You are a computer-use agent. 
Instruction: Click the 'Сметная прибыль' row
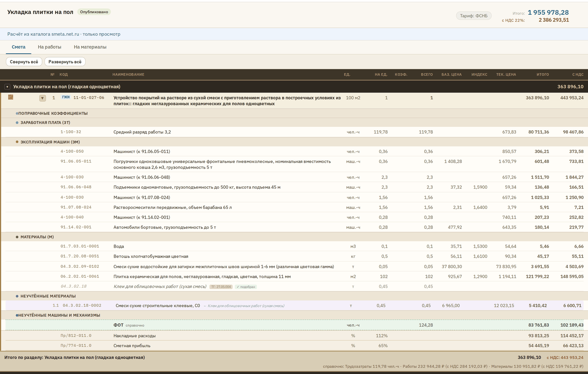[x=294, y=346]
